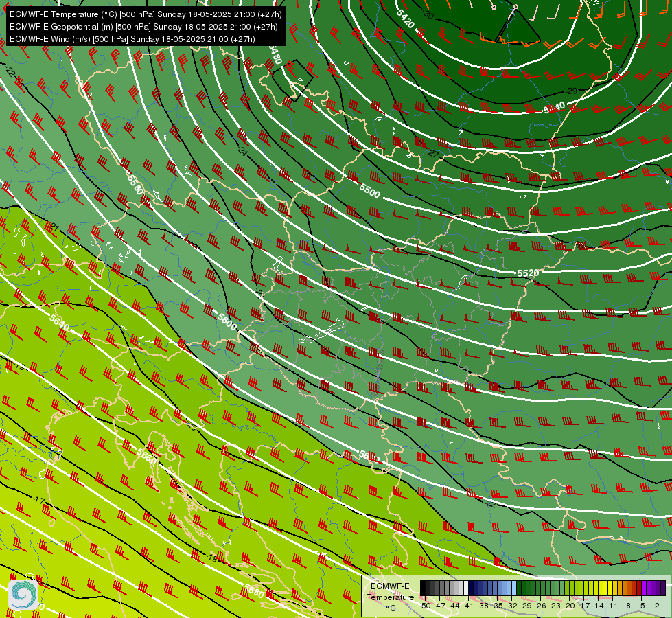The image size is (672, 618).
Task: Click the white swatch near -41 in the legend
Action: 466,588
